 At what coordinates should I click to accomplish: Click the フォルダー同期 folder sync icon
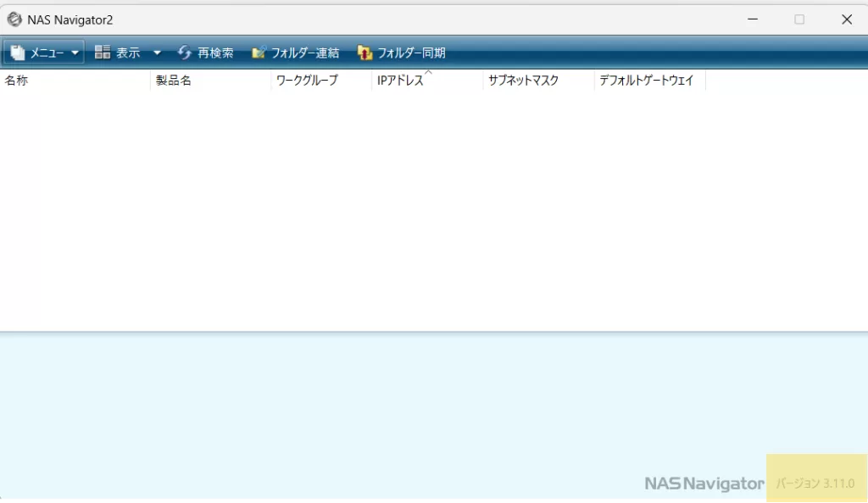(x=365, y=52)
